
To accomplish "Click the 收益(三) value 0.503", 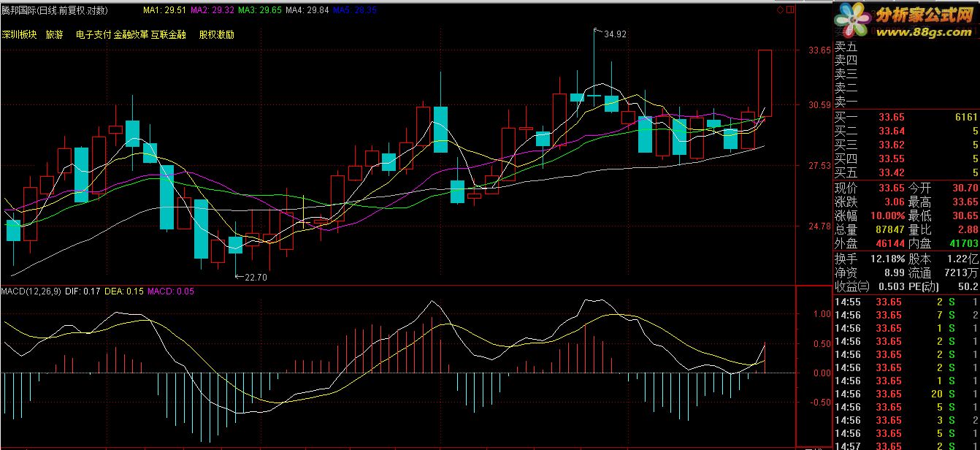I will [892, 287].
